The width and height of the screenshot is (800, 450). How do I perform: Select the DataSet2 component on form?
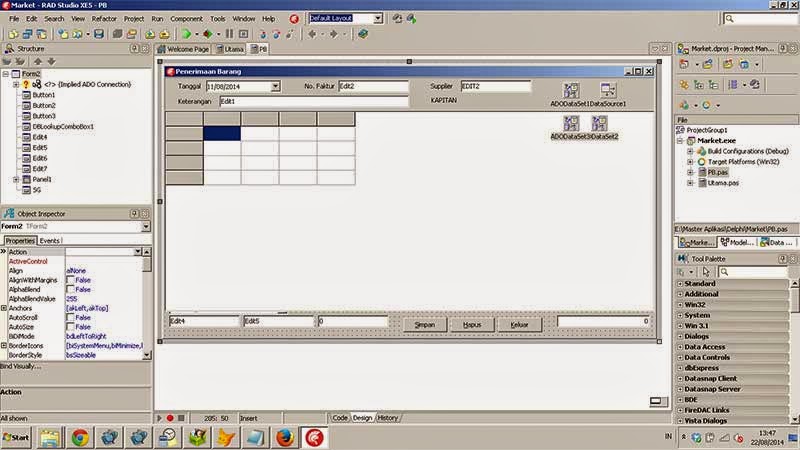[599, 123]
